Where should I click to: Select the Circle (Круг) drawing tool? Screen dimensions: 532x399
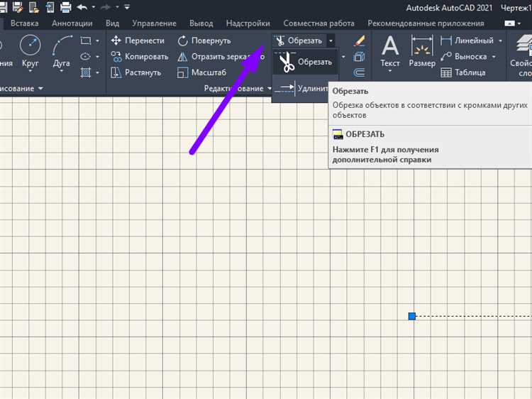pos(30,53)
